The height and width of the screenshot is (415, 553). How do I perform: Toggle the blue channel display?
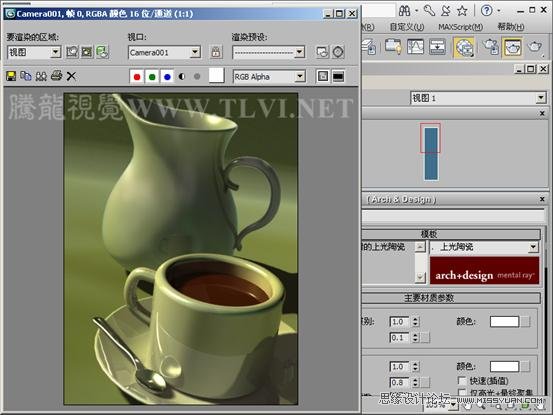167,77
